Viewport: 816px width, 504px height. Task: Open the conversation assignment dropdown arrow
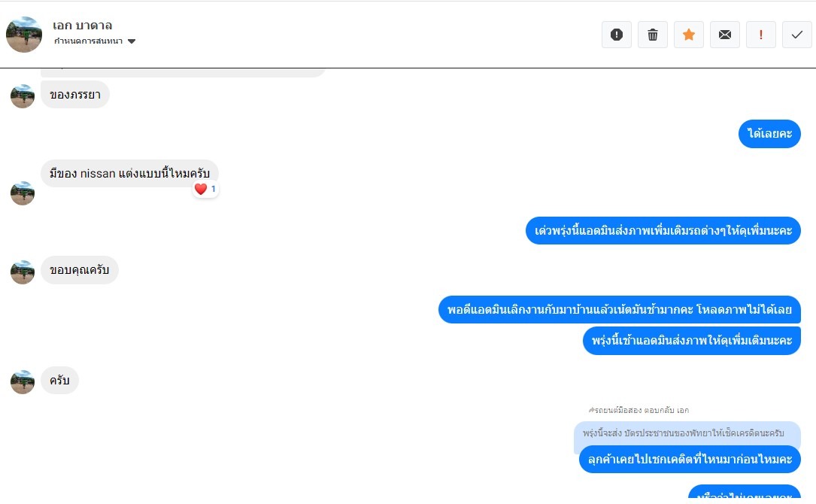click(132, 41)
